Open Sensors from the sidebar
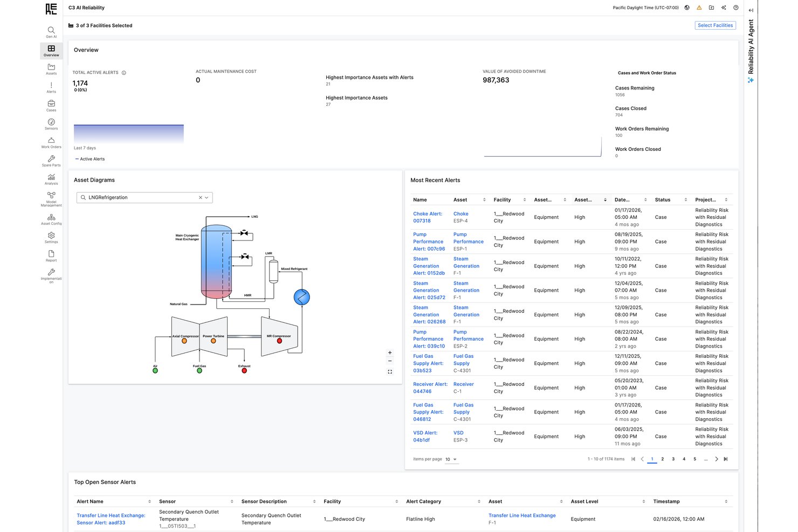Viewport: 798px width, 532px height. click(x=51, y=124)
